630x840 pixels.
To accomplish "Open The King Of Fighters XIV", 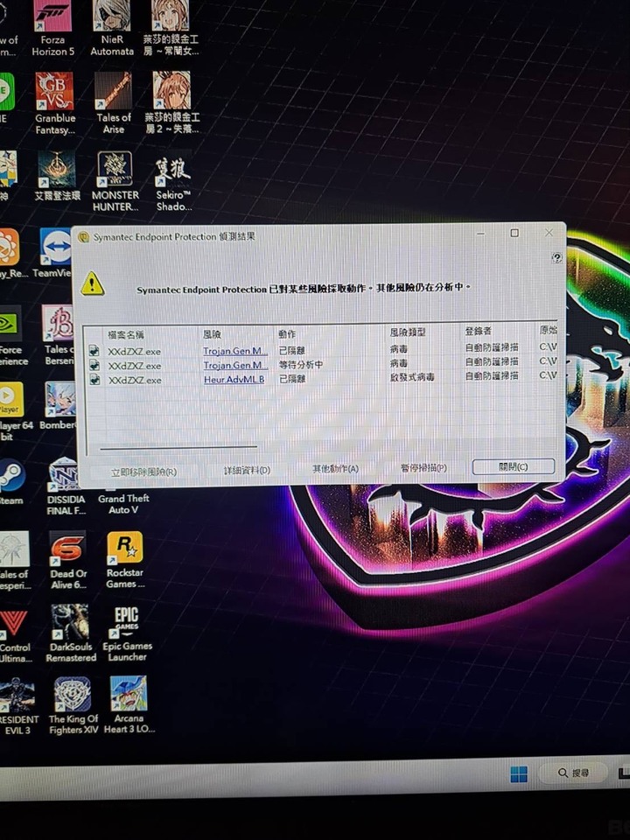I will (x=73, y=705).
